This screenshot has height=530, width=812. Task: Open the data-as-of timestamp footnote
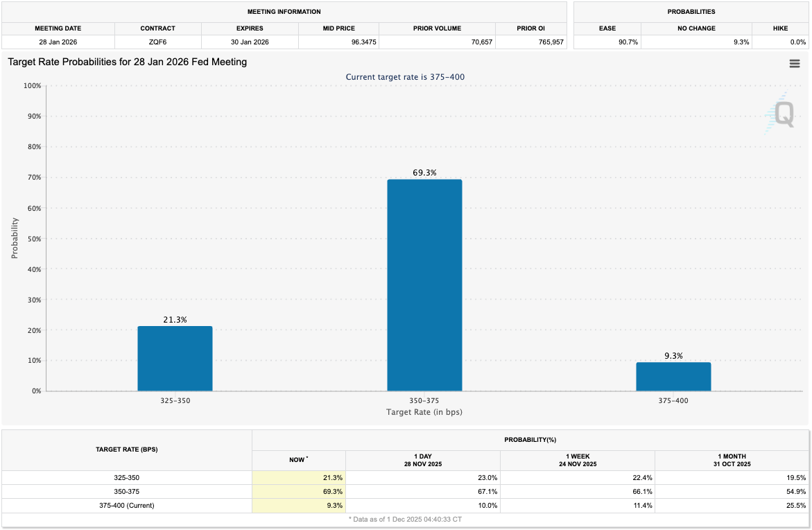406,518
